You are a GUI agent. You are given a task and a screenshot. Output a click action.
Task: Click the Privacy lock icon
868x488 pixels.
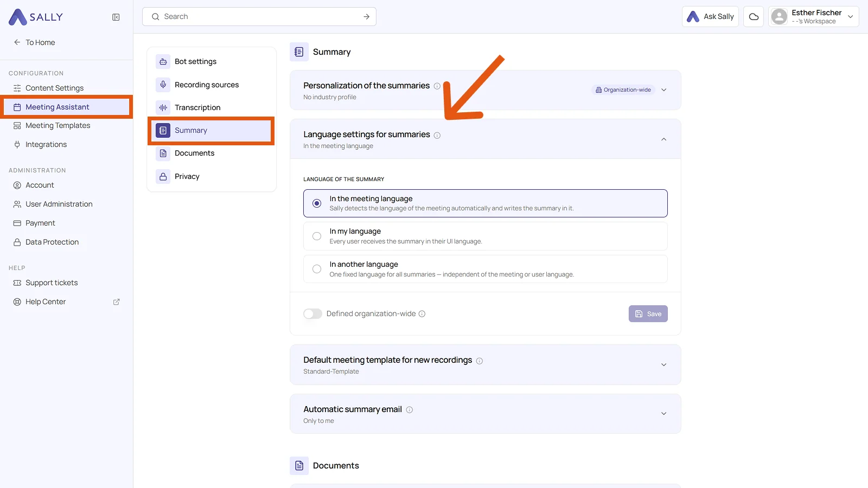163,177
